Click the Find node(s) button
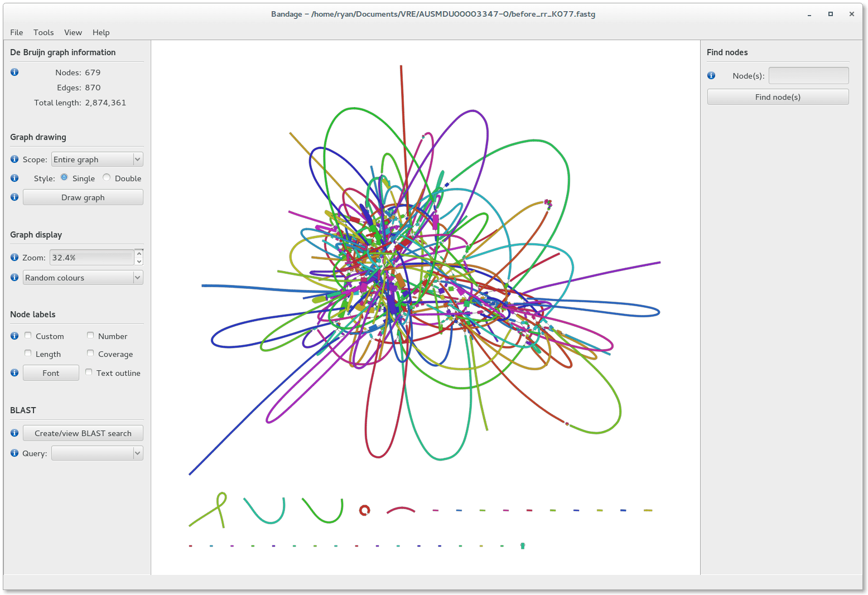 [x=778, y=97]
